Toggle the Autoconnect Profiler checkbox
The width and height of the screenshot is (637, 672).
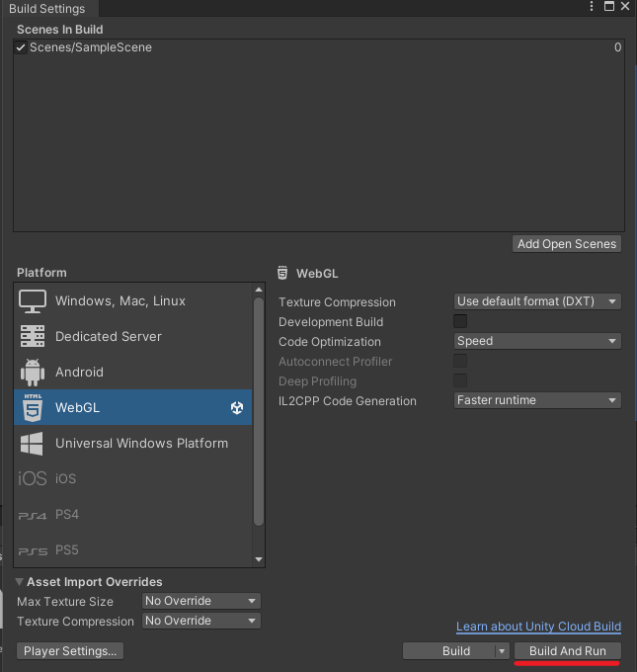(460, 361)
